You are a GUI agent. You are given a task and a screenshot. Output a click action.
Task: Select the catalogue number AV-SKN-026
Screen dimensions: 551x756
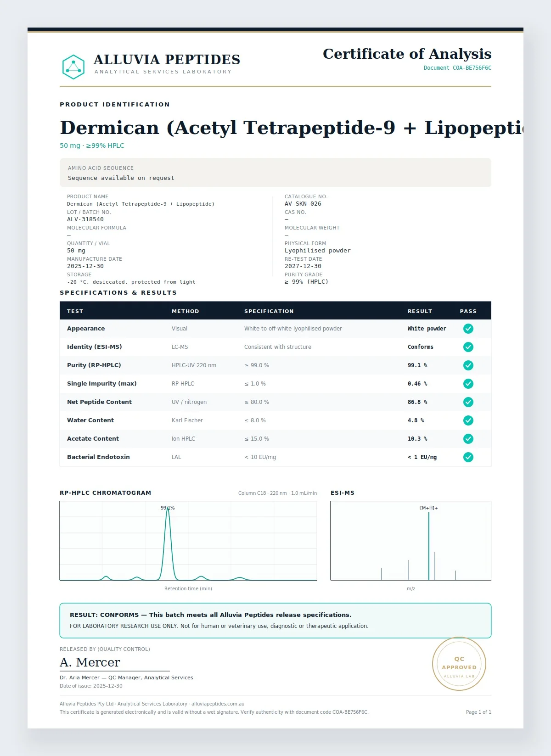pyautogui.click(x=303, y=204)
